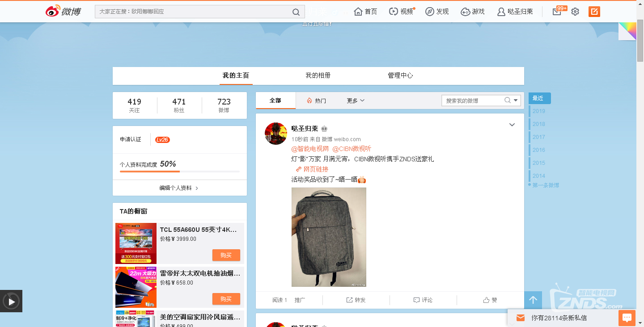
Task: Jump to 2014 in timeline
Action: [539, 176]
